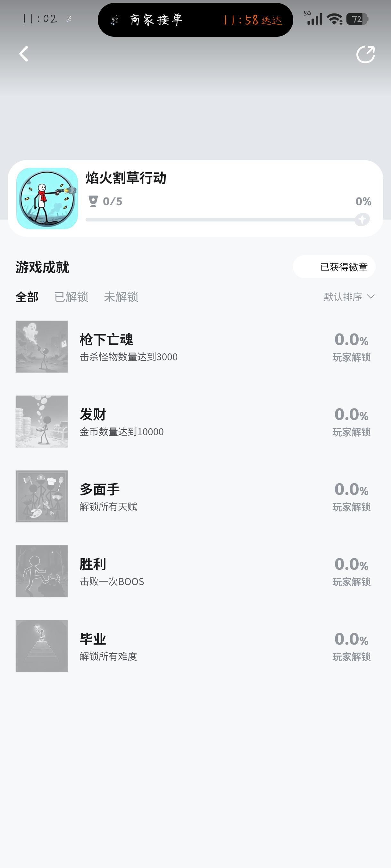Switch to the 未解锁 tab
The image size is (391, 868).
121,297
